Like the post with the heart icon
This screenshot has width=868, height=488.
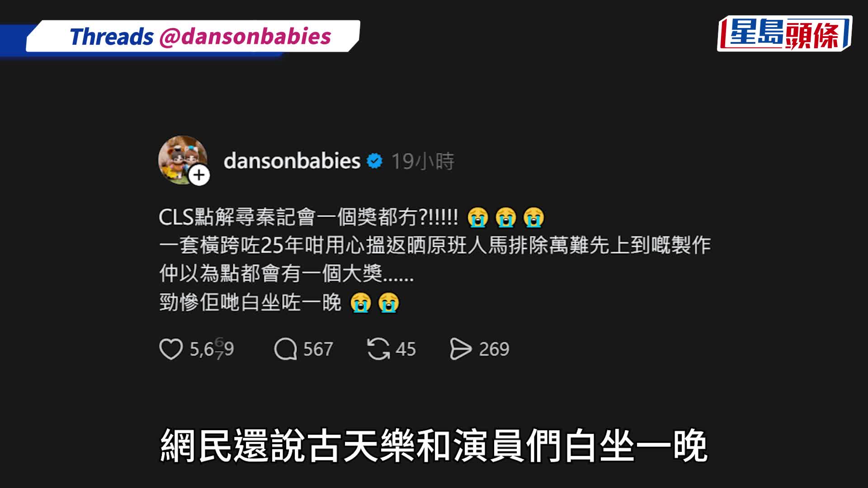click(x=171, y=349)
